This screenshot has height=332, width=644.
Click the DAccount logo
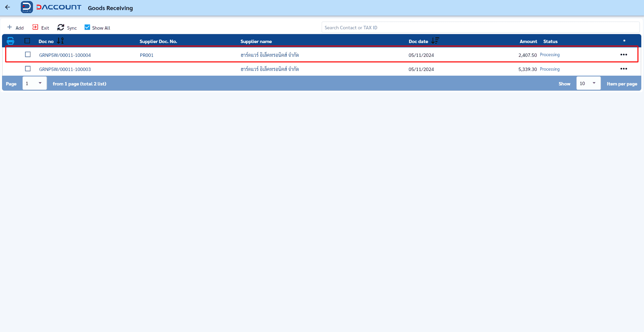(x=51, y=7)
